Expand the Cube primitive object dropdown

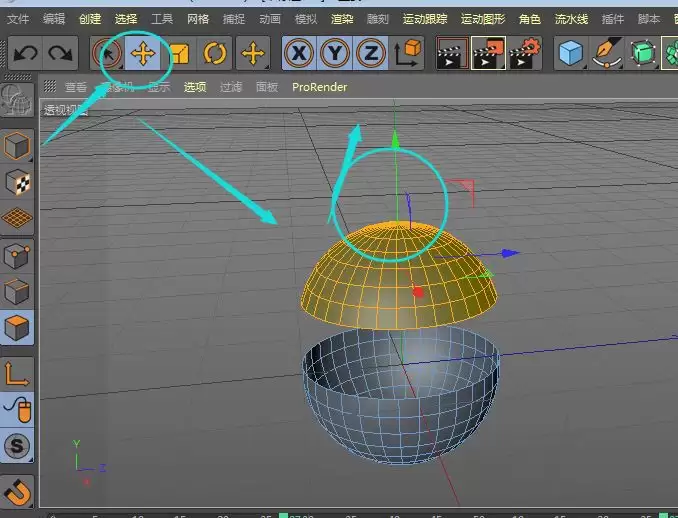pos(571,53)
